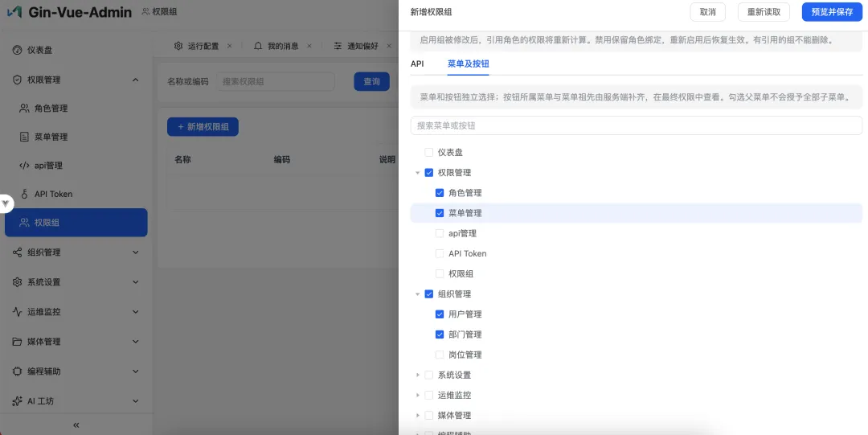Screen dimensions: 868x435
Task: Uncheck the 权限管理 checkbox in menu tree
Action: (x=429, y=172)
